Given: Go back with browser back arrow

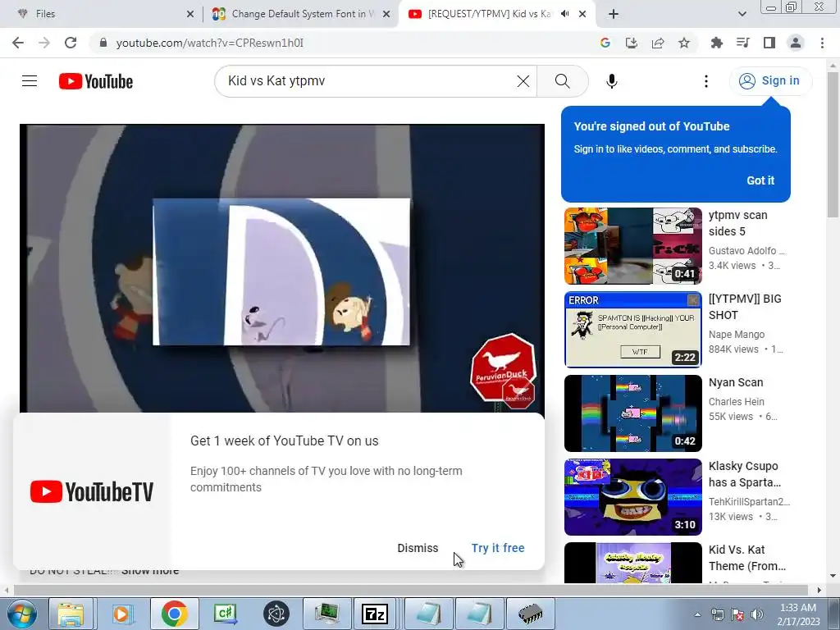Looking at the screenshot, I should coord(18,43).
